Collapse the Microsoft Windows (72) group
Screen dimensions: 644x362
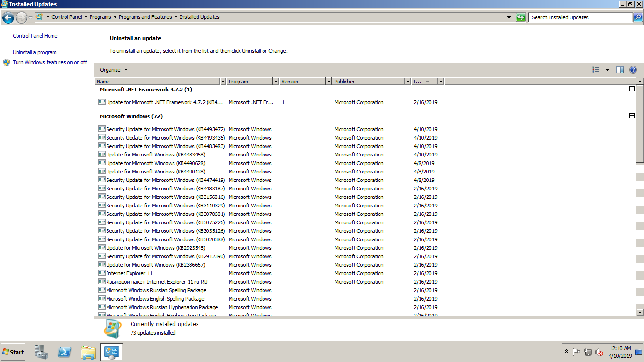tap(632, 116)
